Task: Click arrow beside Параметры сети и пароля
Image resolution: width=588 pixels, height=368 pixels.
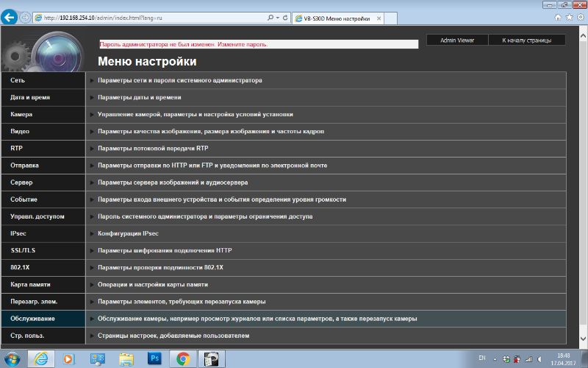Action: [92, 81]
